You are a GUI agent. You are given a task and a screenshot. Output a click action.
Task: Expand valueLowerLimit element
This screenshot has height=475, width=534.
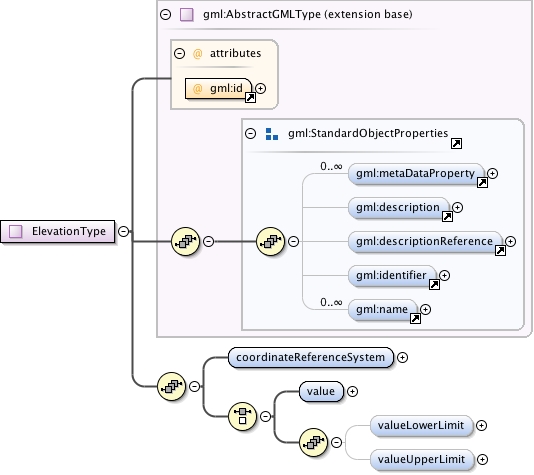(x=481, y=425)
